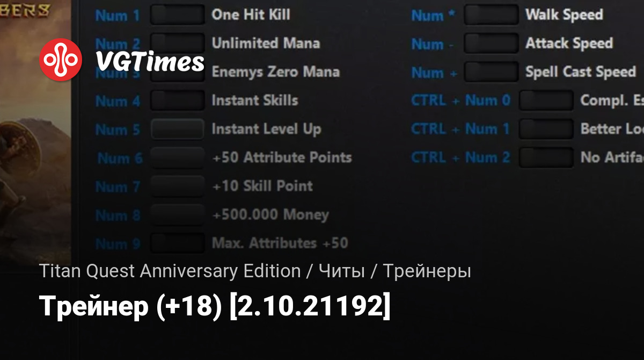Image resolution: width=644 pixels, height=360 pixels.
Task: Click the Трейнер (+18) title
Action: (x=215, y=307)
